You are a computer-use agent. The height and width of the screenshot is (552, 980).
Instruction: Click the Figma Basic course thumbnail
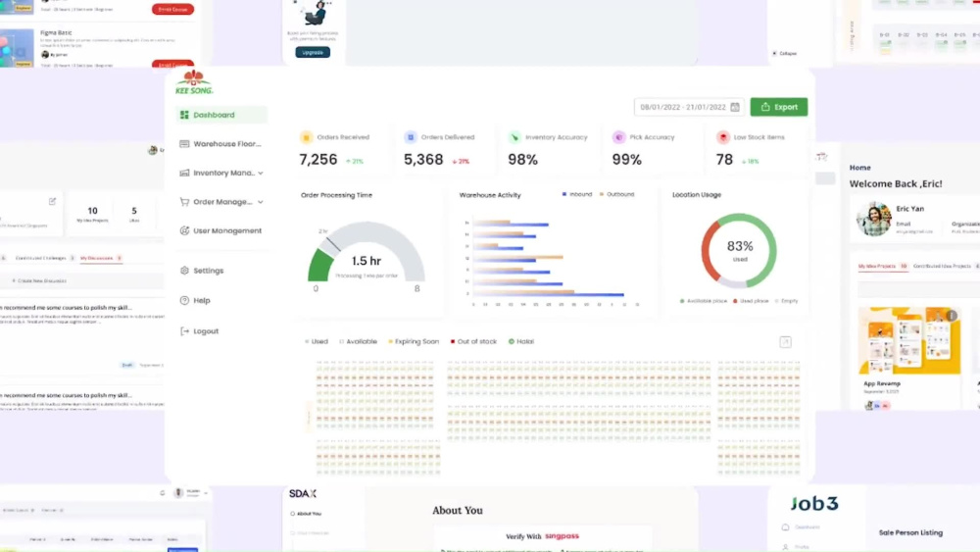pos(17,48)
